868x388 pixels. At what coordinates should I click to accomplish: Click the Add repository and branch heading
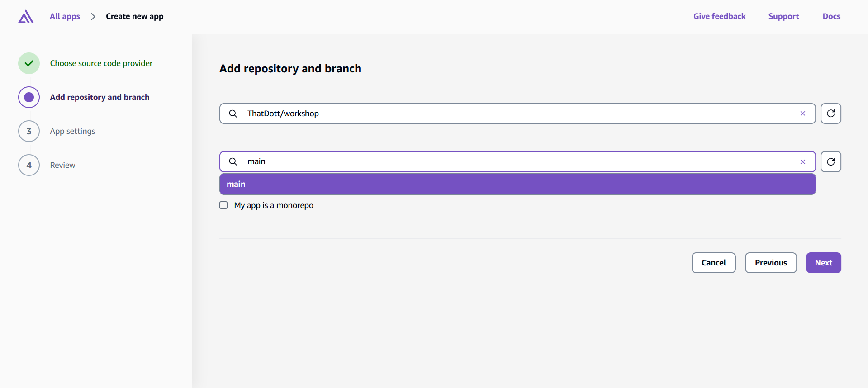pos(290,68)
